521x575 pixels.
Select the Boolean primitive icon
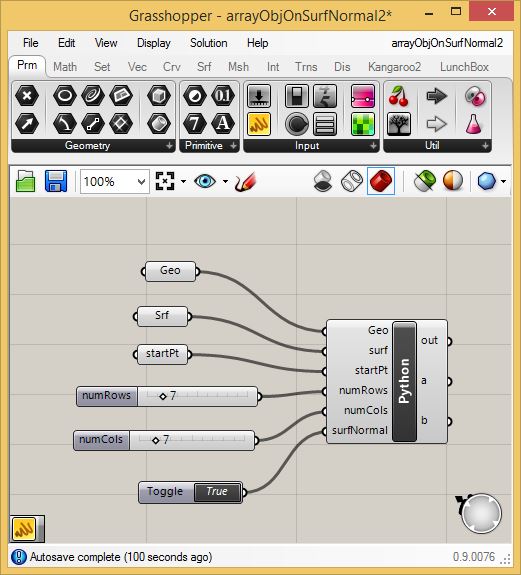(x=195, y=96)
